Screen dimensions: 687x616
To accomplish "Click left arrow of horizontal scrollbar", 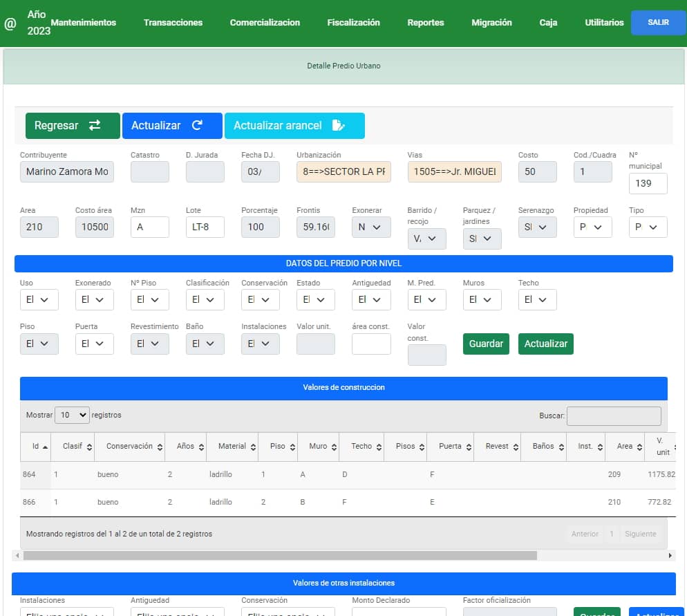I will point(17,555).
